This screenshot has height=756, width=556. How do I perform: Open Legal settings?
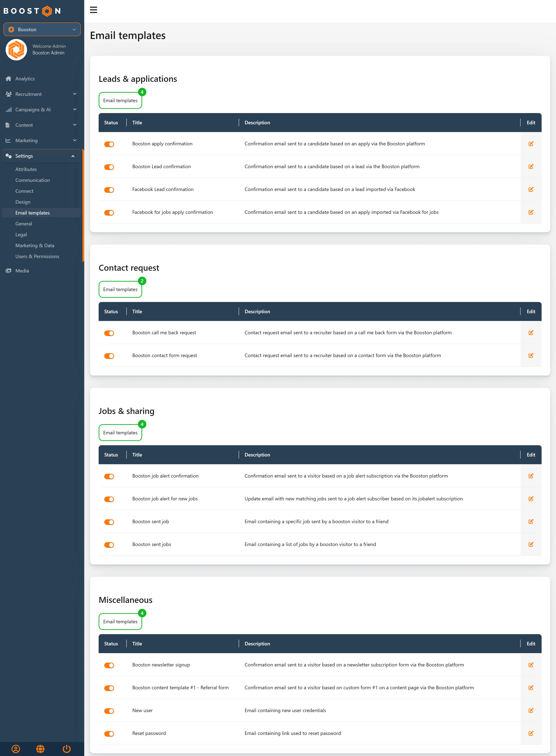click(x=21, y=235)
